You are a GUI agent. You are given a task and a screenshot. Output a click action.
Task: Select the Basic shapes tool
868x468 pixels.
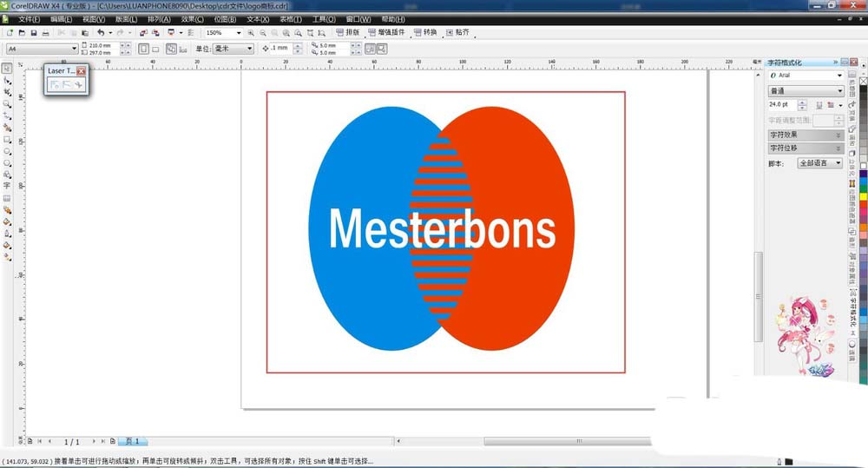(x=7, y=175)
